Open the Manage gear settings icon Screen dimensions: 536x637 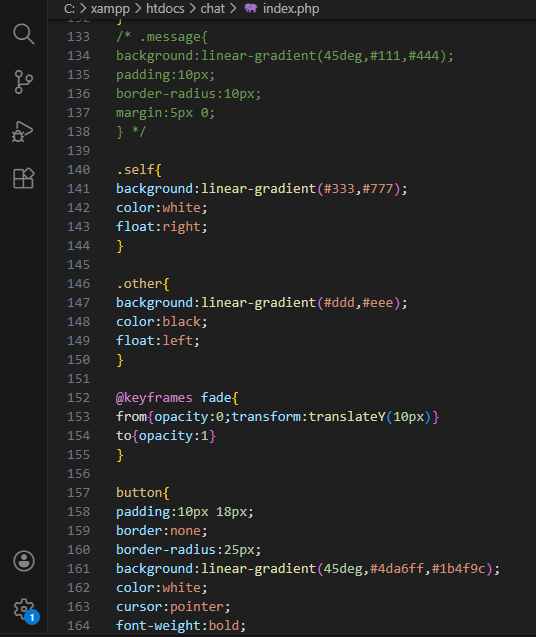point(23,609)
